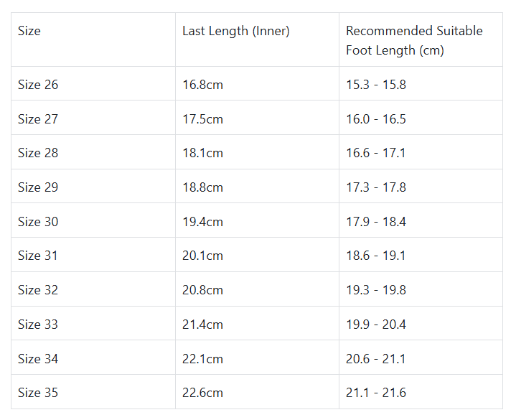Click the Size 32 cell

(38, 290)
